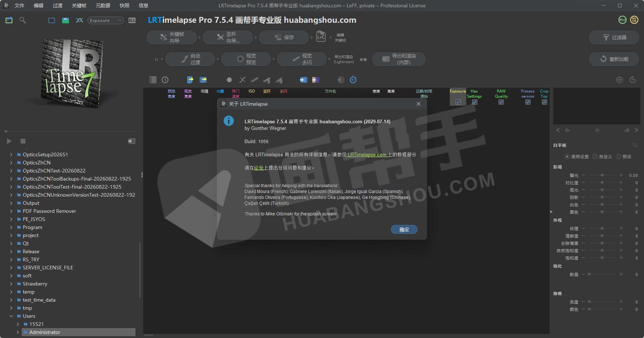
Task: Collapse the Users folder
Action: (11, 316)
